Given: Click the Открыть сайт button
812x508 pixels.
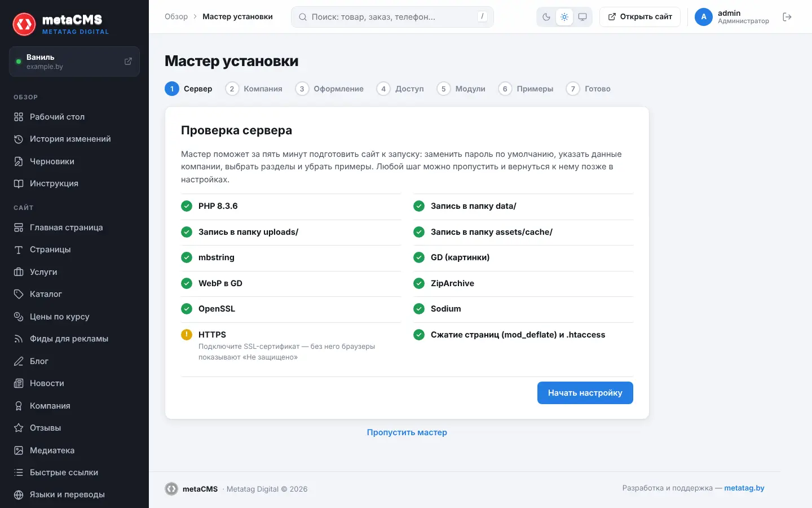Looking at the screenshot, I should [x=640, y=17].
